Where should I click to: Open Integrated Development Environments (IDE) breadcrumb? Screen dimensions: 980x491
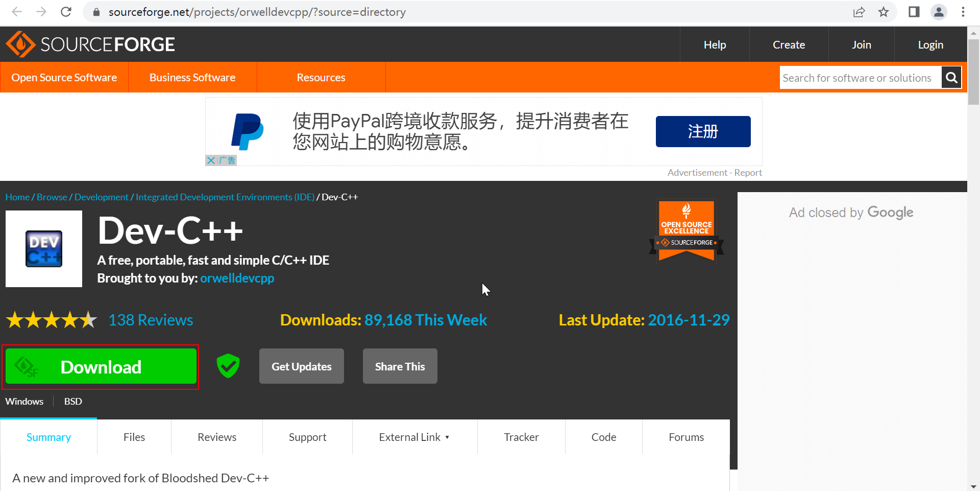(225, 197)
